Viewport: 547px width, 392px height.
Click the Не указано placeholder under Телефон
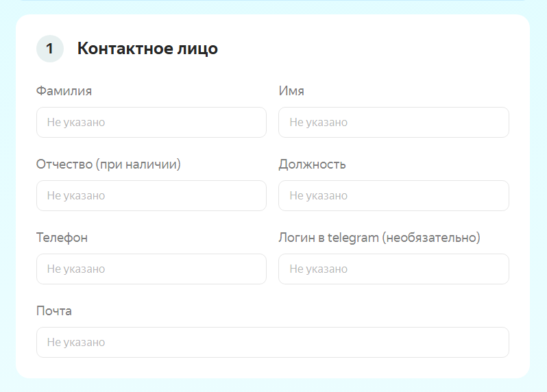pyautogui.click(x=76, y=269)
